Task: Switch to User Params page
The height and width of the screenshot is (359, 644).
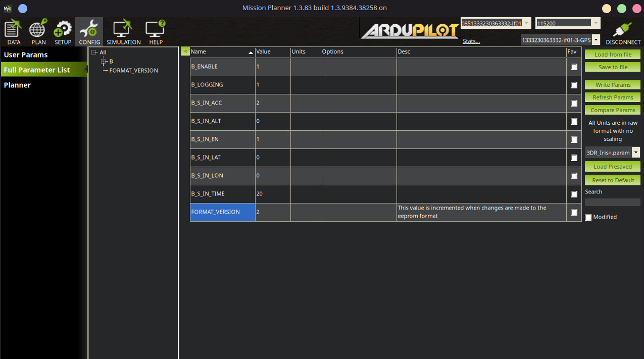Action: click(26, 55)
